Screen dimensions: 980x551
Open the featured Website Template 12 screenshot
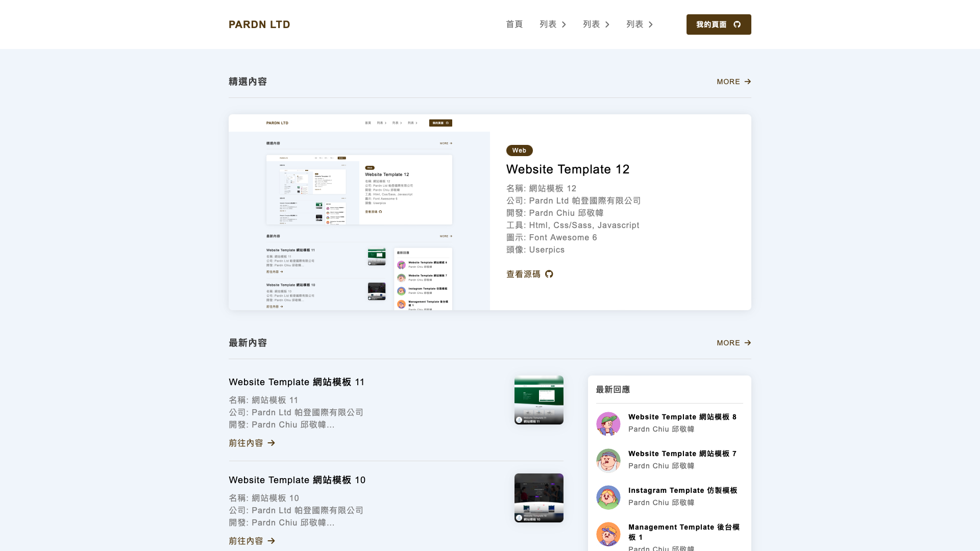[x=359, y=212]
